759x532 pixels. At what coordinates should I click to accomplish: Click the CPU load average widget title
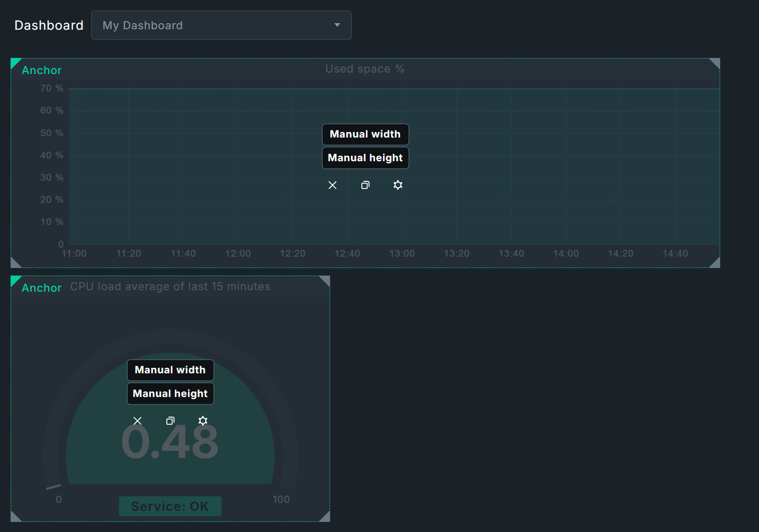[170, 286]
